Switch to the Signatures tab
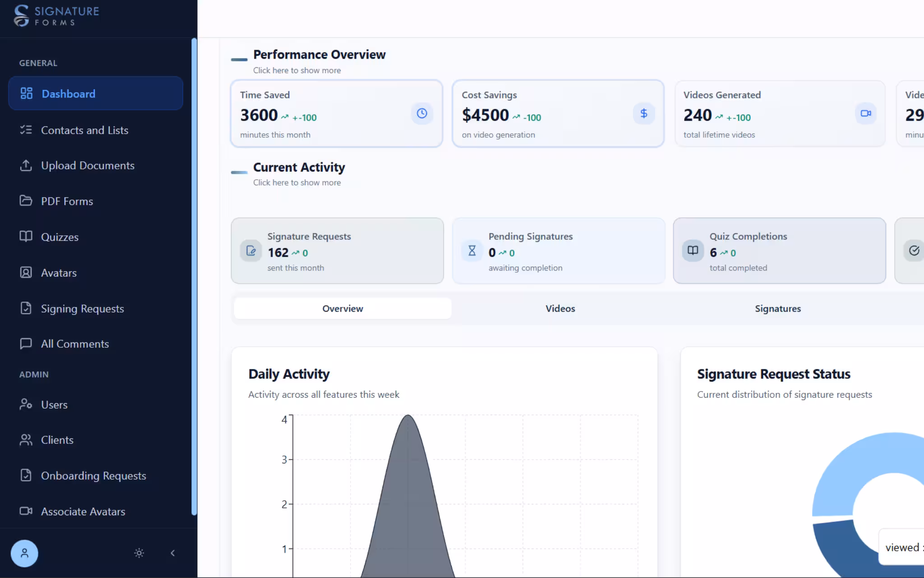The image size is (924, 578). pyautogui.click(x=777, y=308)
